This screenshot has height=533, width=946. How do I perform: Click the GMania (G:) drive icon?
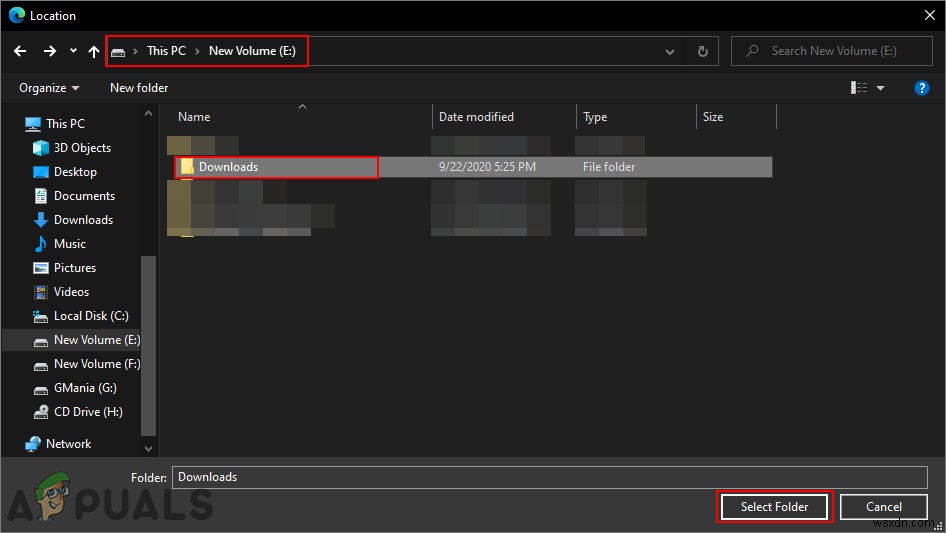pos(40,390)
